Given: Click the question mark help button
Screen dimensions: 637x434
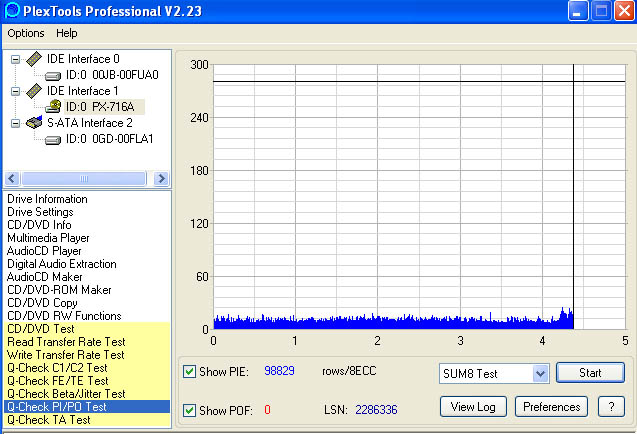Looking at the screenshot, I should click(611, 407).
